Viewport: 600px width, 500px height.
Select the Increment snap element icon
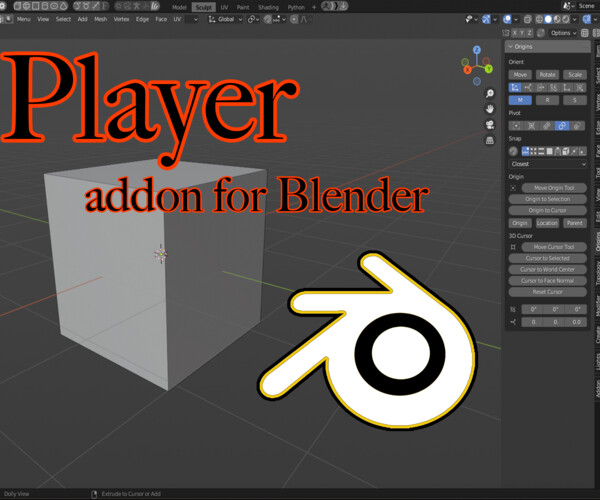(525, 151)
